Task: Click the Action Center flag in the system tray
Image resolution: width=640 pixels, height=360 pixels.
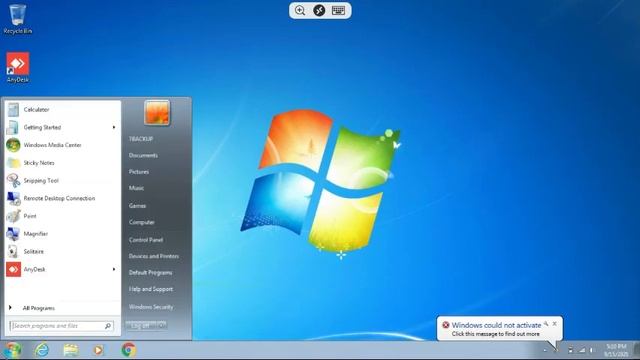Action: coord(556,349)
